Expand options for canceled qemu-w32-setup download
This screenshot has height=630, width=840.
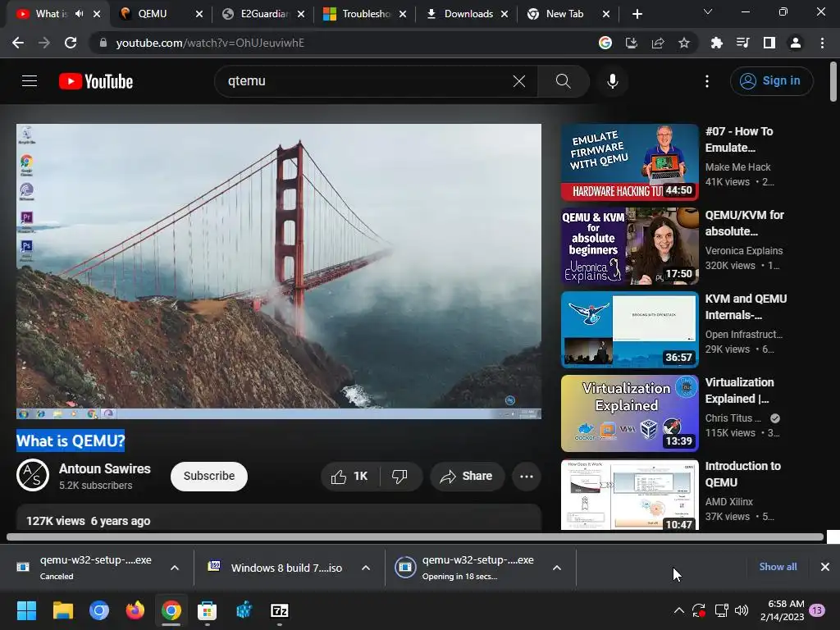pos(175,568)
